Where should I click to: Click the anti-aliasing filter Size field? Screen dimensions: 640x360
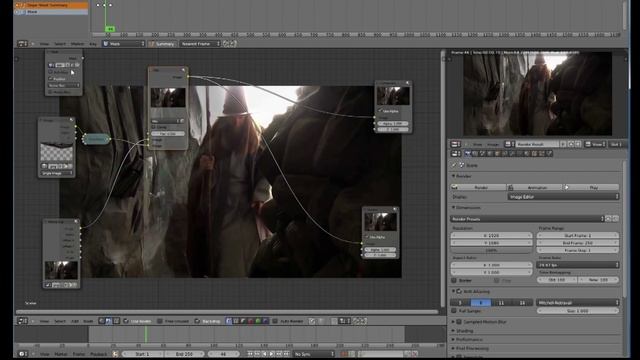(578, 311)
